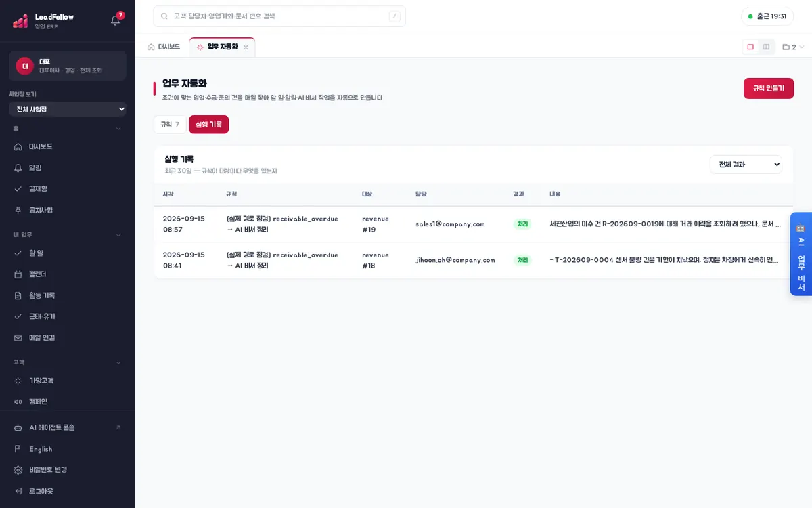Open 대시보드 home icon in sidebar
The image size is (812, 508).
18,146
